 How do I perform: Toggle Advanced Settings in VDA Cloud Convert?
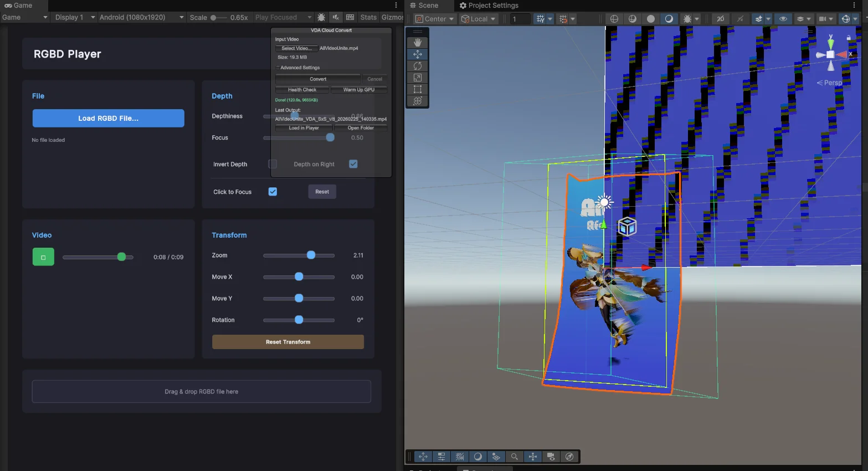coord(298,68)
